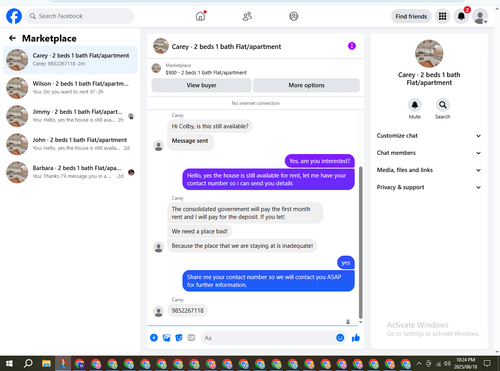Open the apps grid menu

[442, 16]
